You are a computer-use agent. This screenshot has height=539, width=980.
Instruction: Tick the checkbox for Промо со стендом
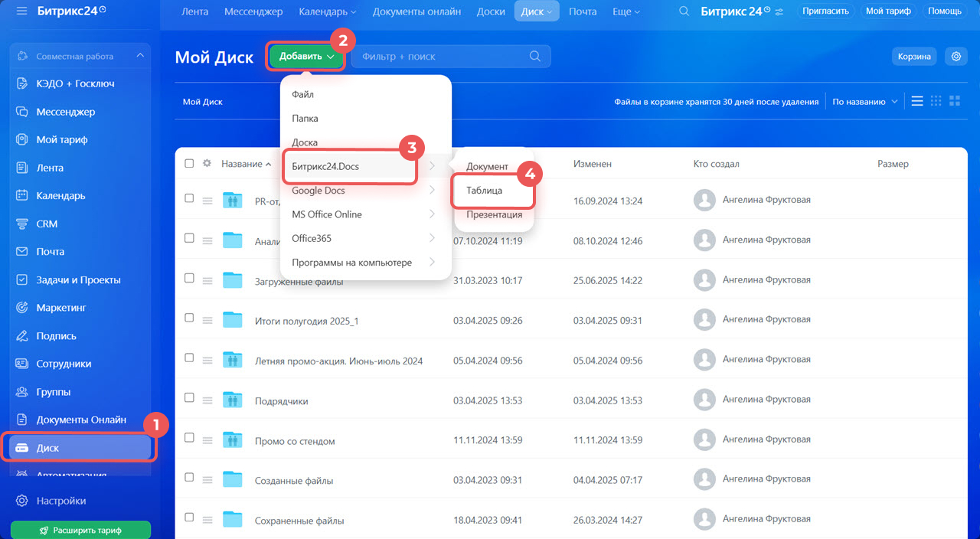pos(190,438)
